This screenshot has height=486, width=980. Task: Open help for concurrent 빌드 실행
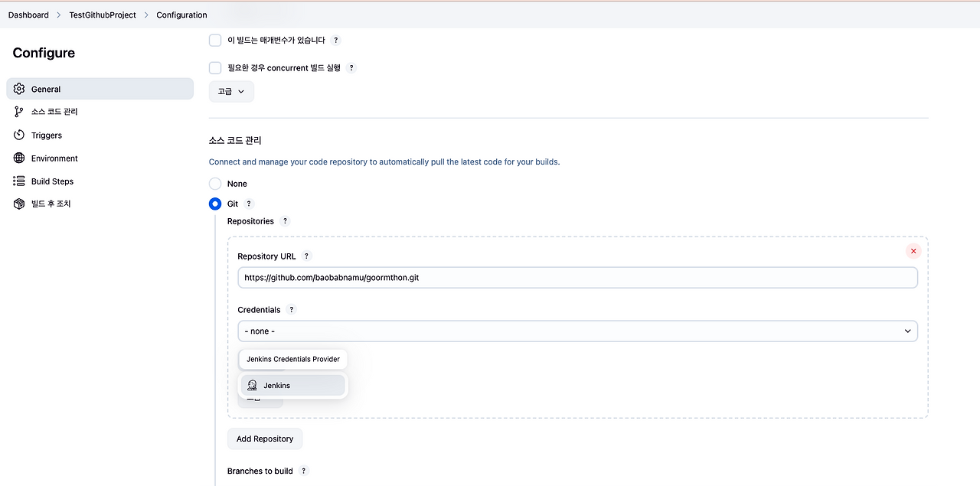click(x=351, y=67)
